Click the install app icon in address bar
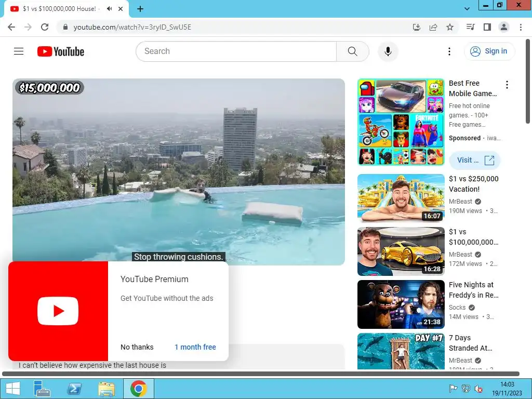Viewport: 532px width, 399px height. pos(416,27)
